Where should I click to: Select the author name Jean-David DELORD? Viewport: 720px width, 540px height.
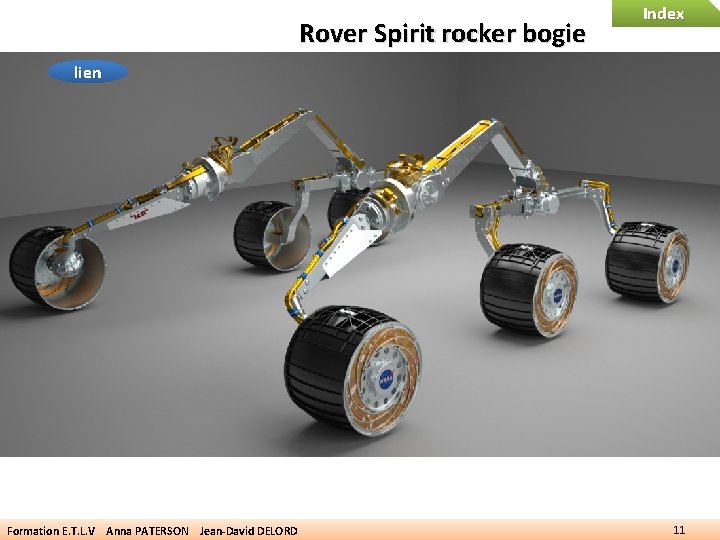pos(248,531)
